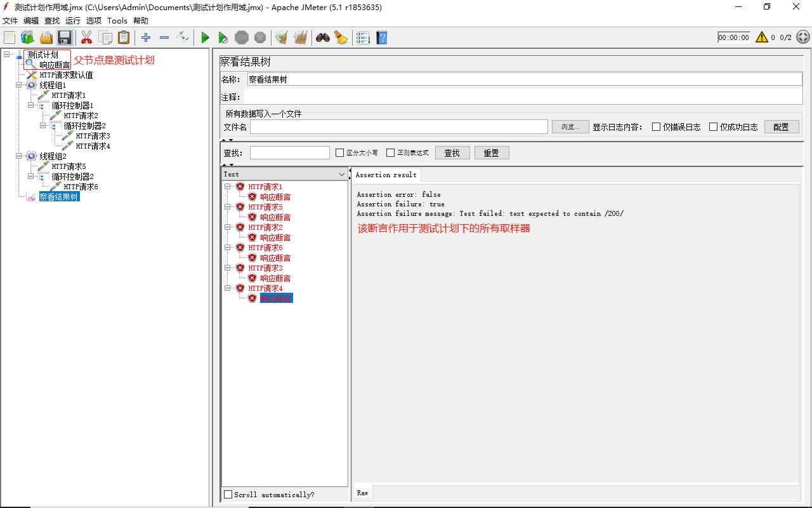Click the round indicator icon after 0/2
This screenshot has height=508, width=812.
[x=802, y=37]
